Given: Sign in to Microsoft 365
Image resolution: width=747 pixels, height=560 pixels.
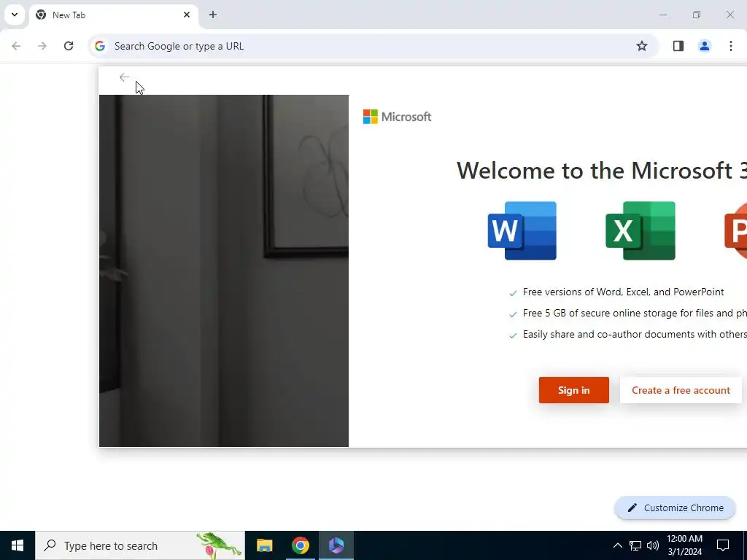Looking at the screenshot, I should click(573, 390).
